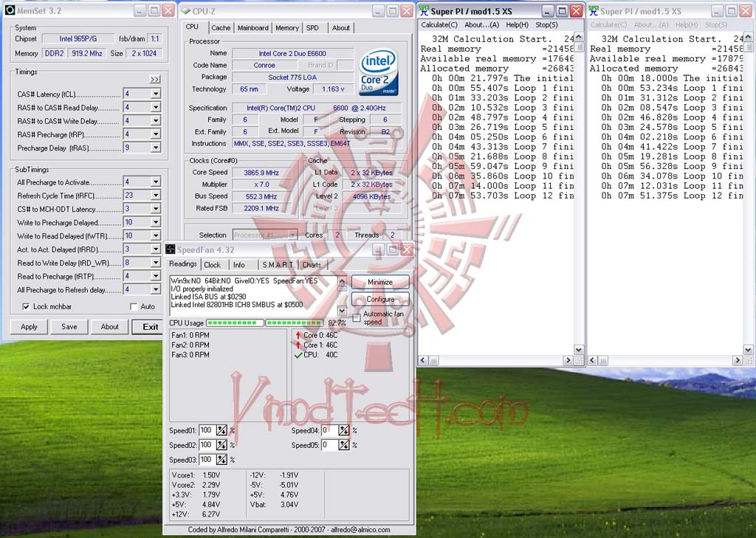Viewport: 756px width, 538px height.
Task: Click the second CPU Usage progress bar
Action: (294, 323)
